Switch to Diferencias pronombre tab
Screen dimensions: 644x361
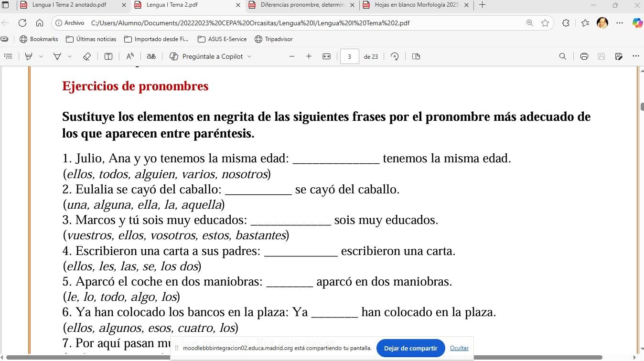click(x=302, y=5)
